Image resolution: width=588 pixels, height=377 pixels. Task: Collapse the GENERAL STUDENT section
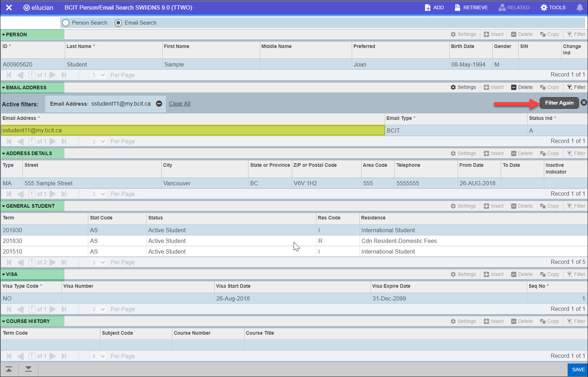tap(4, 206)
